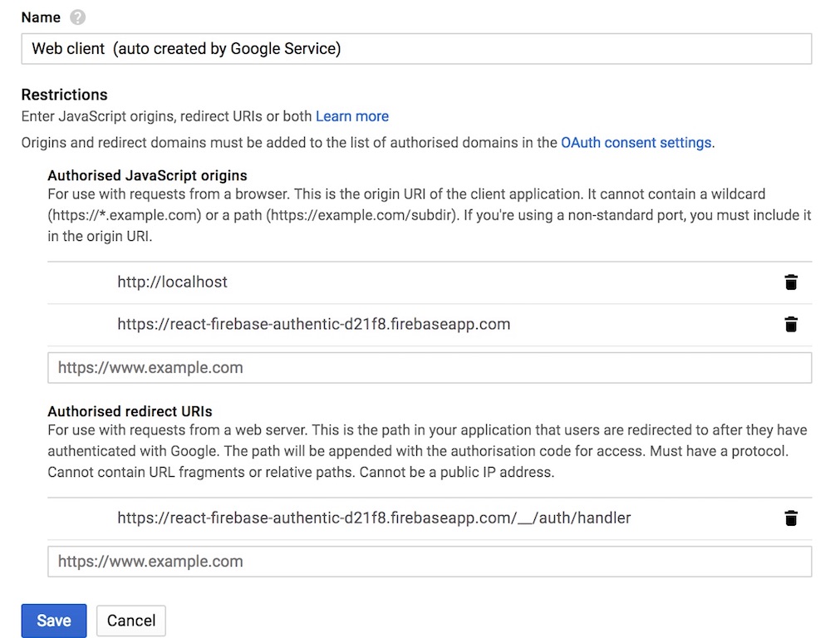Open the OAuth consent settings page
840x638 pixels.
pyautogui.click(x=635, y=142)
